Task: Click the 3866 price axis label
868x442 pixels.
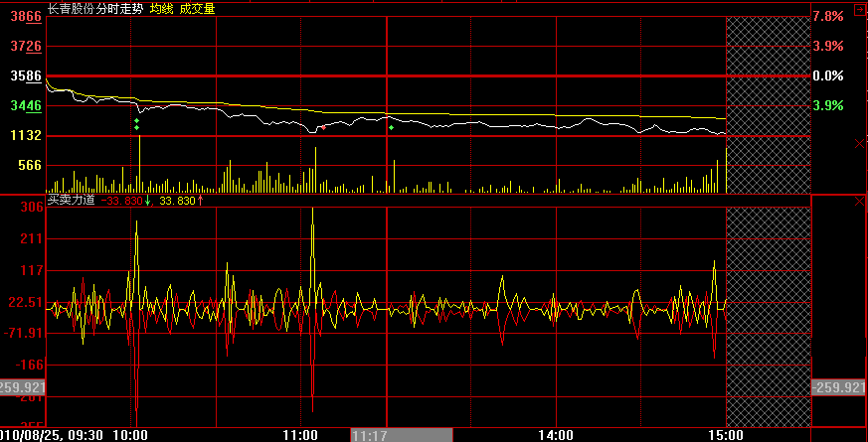Action: (x=26, y=17)
